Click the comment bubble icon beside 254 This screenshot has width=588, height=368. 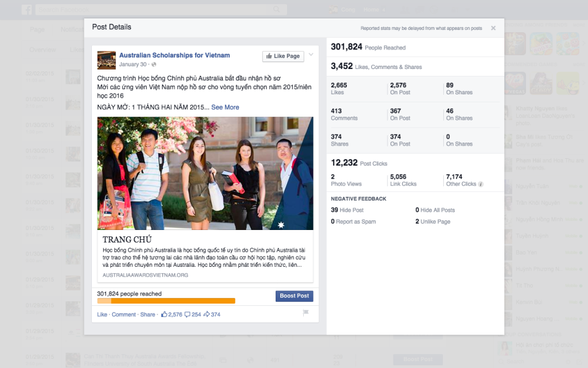pos(188,315)
